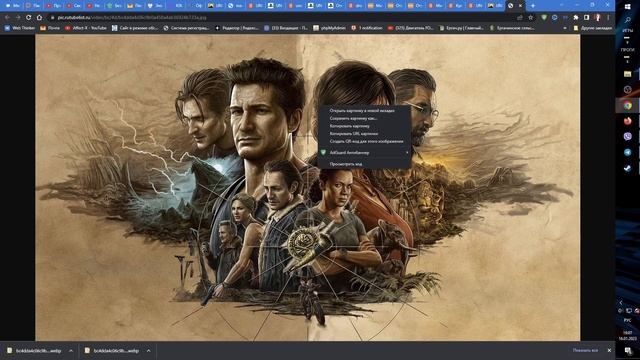Open the Extensions puzzle-piece menu

point(576,18)
